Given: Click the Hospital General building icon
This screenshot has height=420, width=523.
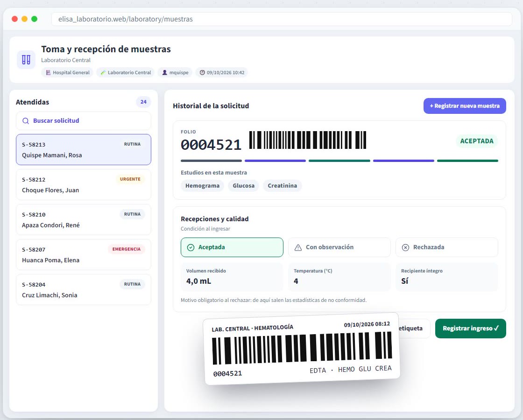Looking at the screenshot, I should pos(49,72).
